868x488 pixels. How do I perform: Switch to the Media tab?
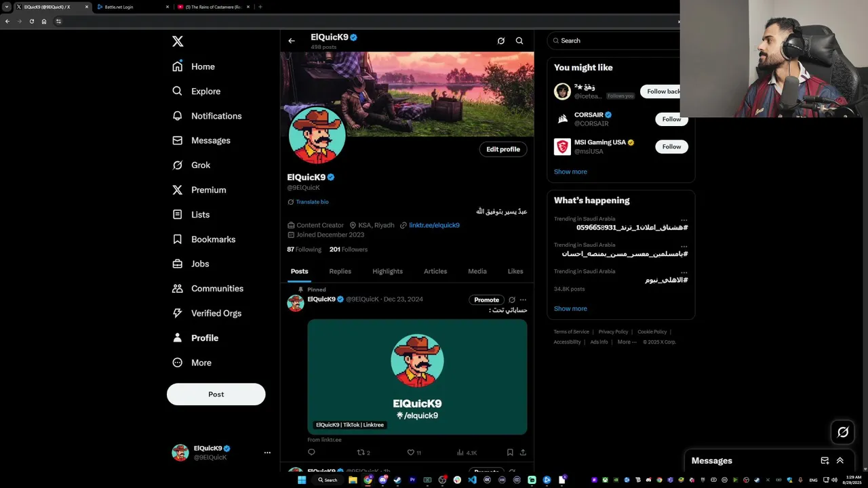(477, 271)
